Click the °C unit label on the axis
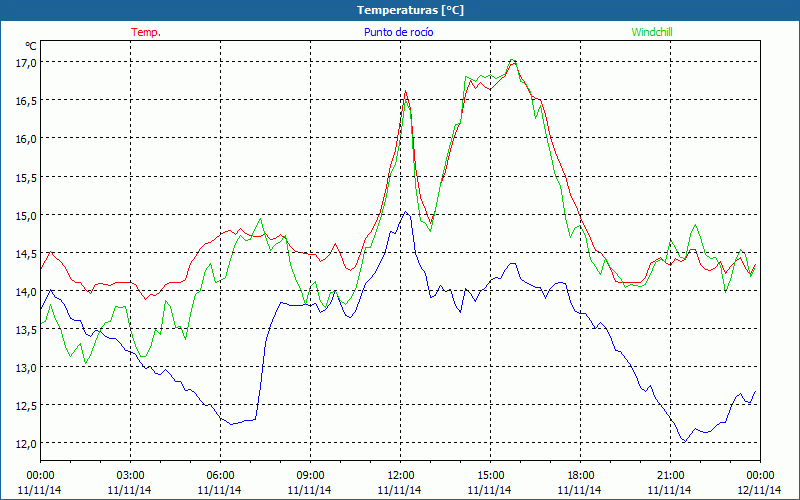The image size is (800, 500). pos(31,46)
